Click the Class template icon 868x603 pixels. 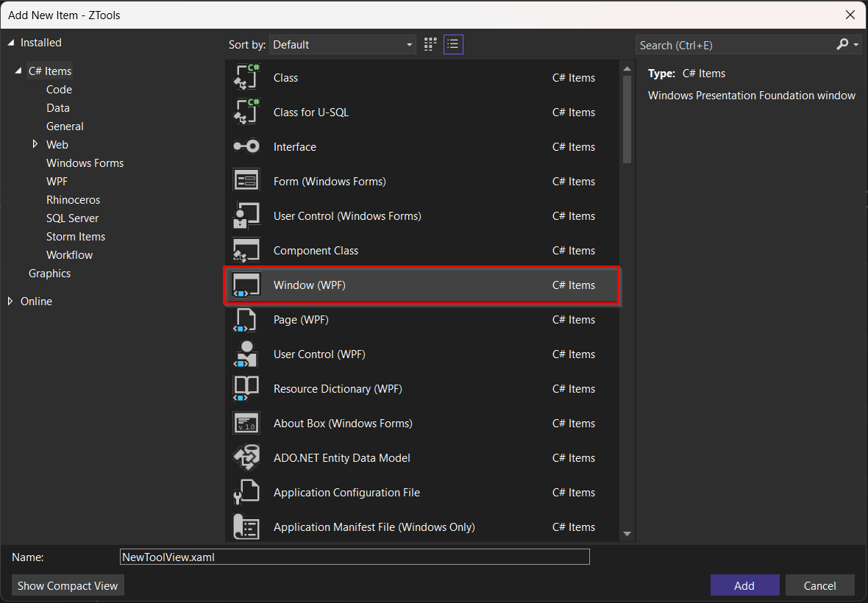[246, 78]
